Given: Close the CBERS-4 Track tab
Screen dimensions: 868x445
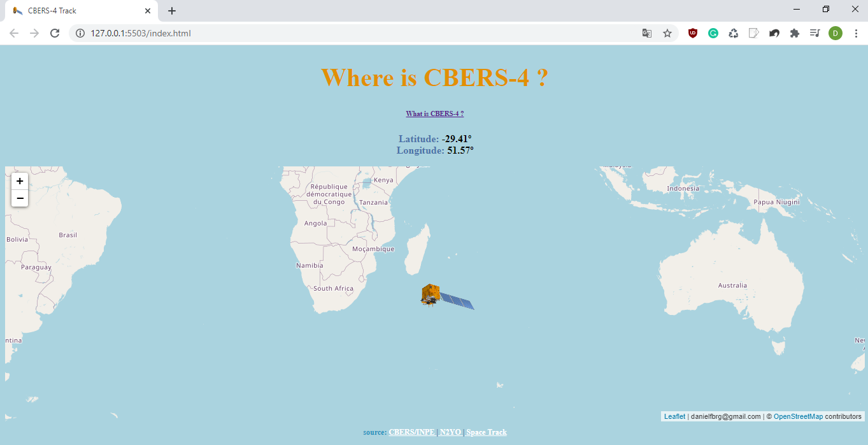Looking at the screenshot, I should 148,11.
